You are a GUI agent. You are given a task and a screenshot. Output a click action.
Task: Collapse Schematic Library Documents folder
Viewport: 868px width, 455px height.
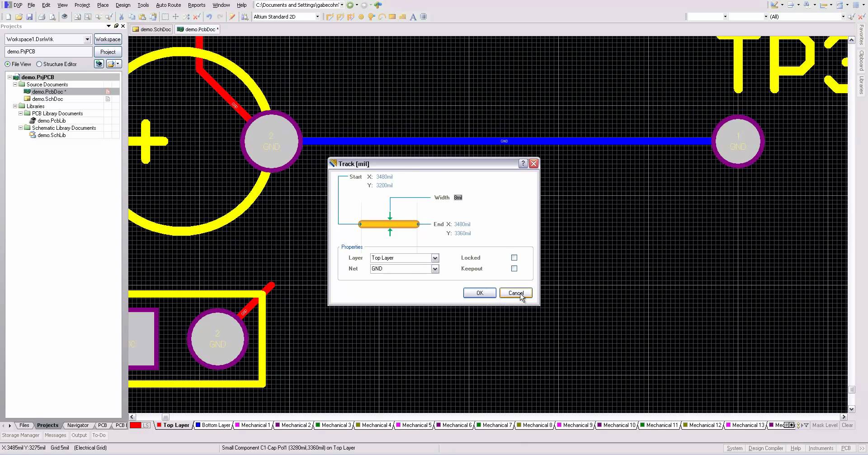20,128
